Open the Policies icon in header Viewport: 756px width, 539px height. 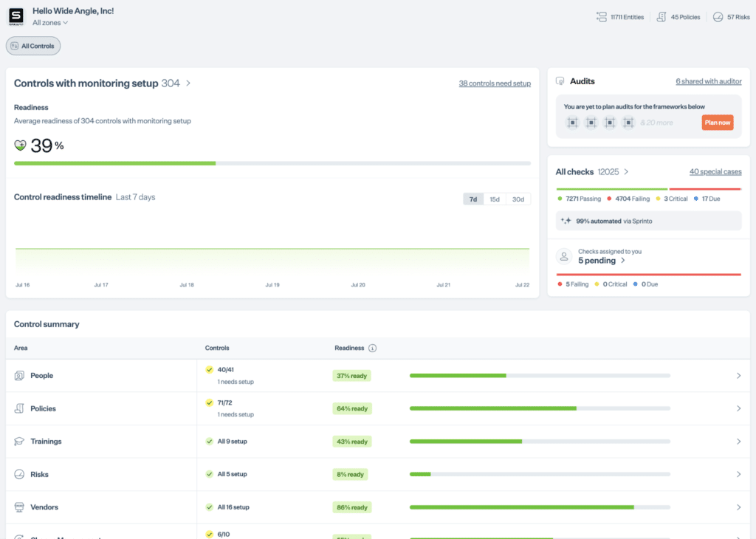tap(661, 17)
